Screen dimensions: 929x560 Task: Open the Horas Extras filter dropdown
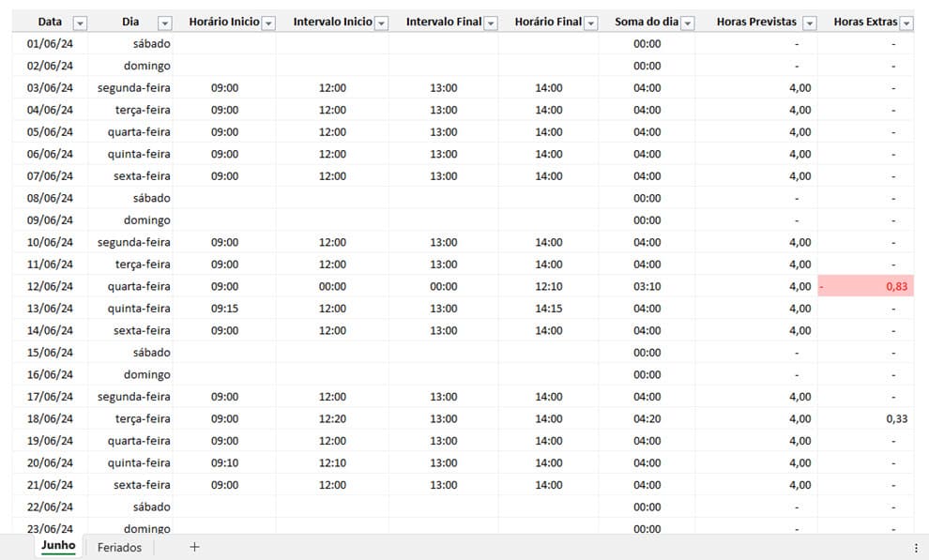[906, 23]
